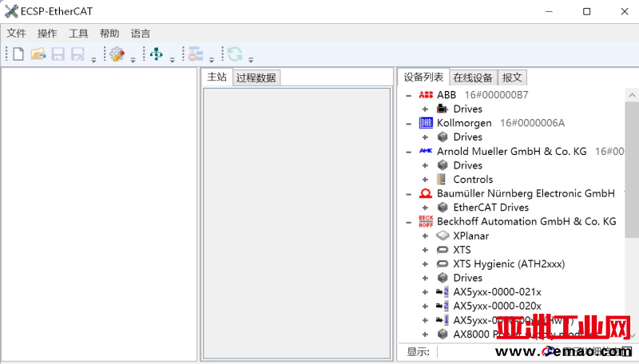This screenshot has height=364, width=639.
Task: Click the AX5yxx-0000-020x device icon
Action: (x=443, y=306)
